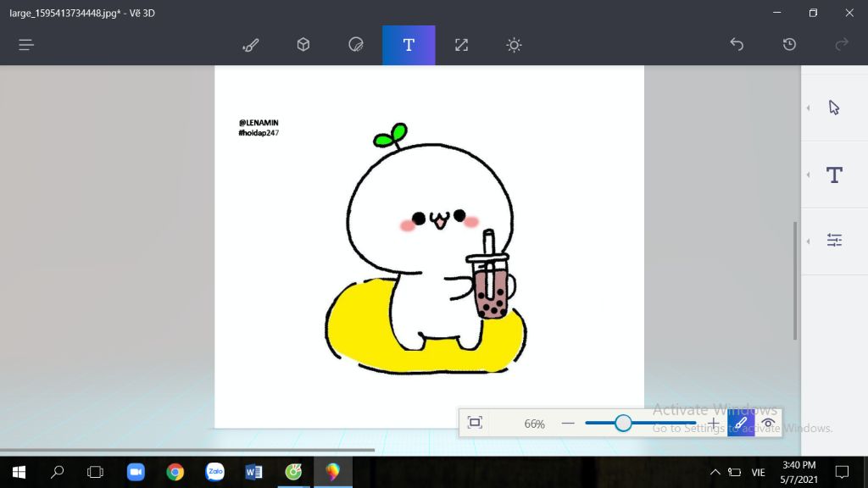Screen dimensions: 868x488
Task: Pick the Text tool in the side panel
Action: [x=834, y=175]
